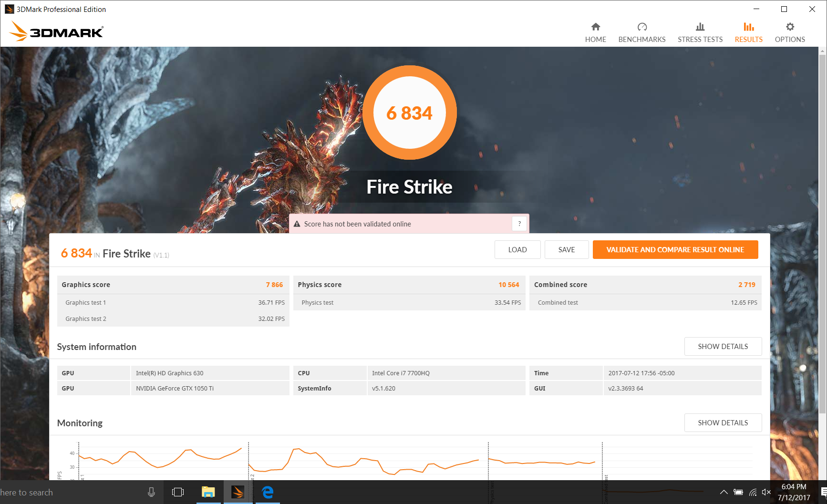This screenshot has height=504, width=827.
Task: Click the Physics score value 10 564
Action: [509, 285]
